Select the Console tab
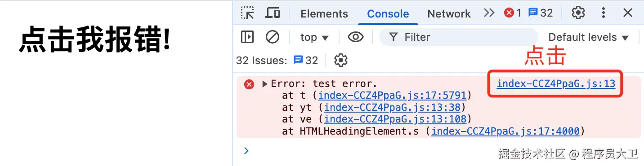Screen dimensions: 644x166 pos(388,14)
